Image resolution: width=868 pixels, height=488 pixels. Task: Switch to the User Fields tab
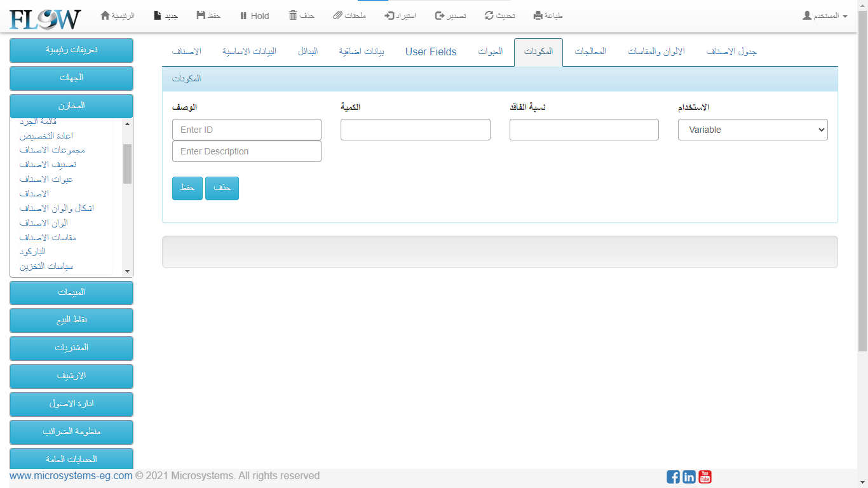pyautogui.click(x=431, y=52)
